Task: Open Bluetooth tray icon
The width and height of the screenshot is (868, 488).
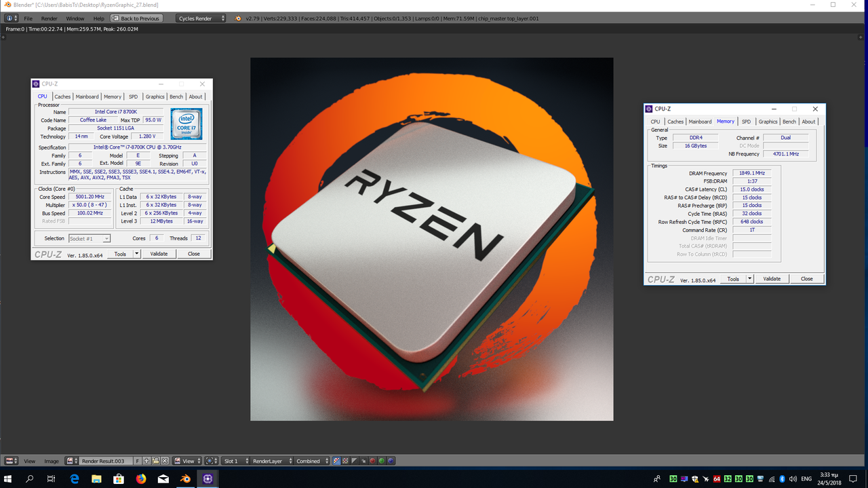Action: click(782, 479)
